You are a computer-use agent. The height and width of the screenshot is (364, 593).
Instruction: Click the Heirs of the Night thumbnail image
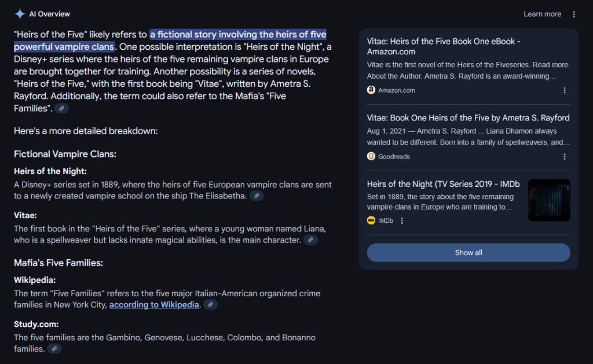549,200
